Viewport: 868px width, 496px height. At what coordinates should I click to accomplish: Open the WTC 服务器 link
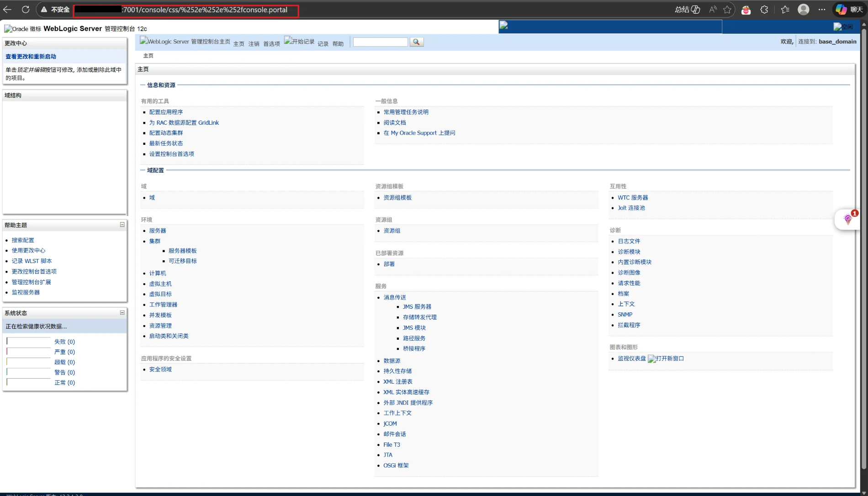coord(633,198)
